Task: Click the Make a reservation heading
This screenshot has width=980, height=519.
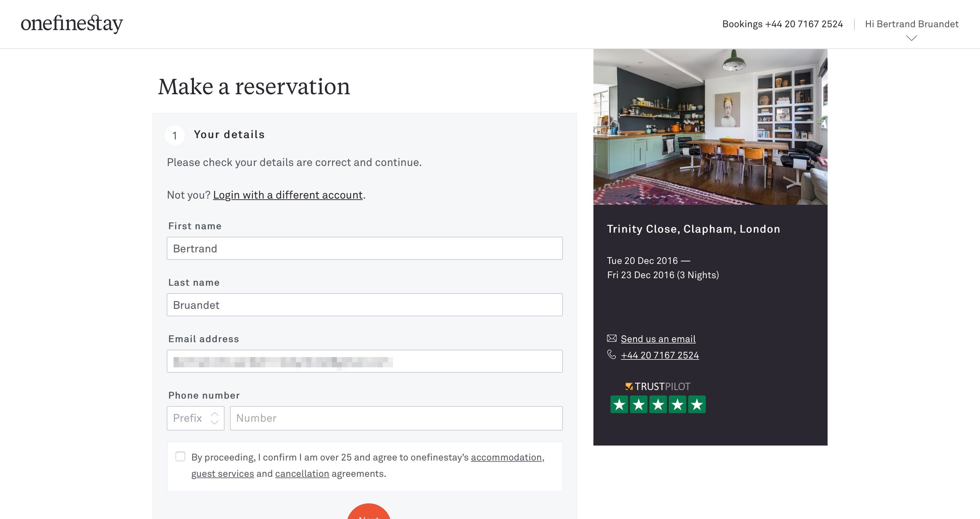Action: (x=254, y=87)
